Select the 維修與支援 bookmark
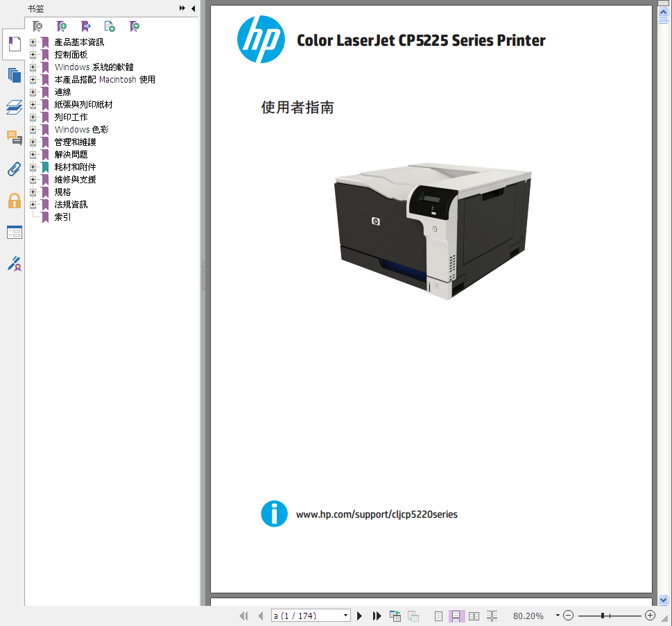 click(75, 179)
